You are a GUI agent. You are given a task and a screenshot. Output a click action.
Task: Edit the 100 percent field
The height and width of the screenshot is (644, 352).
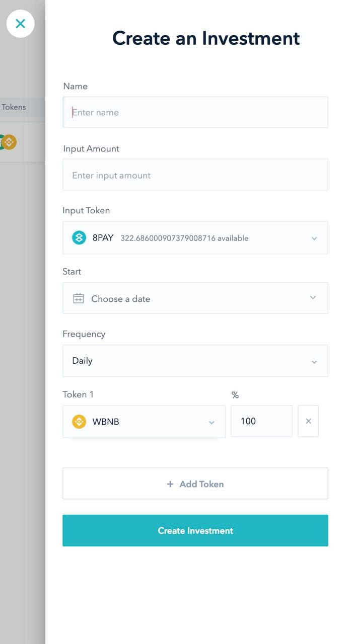261,421
